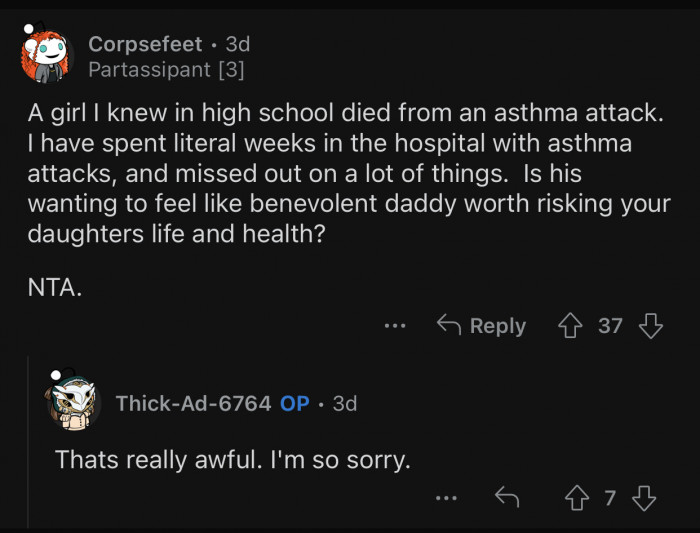
Task: Open Thick-Ad-6764's username link
Action: click(x=193, y=403)
